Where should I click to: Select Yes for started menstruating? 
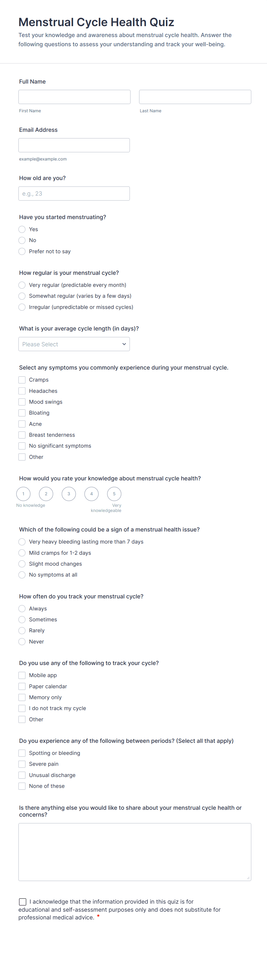point(22,229)
